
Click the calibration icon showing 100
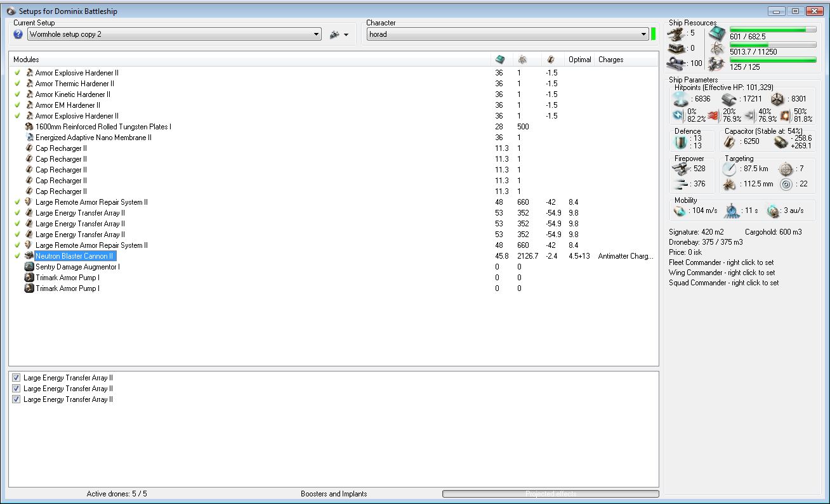[x=676, y=63]
